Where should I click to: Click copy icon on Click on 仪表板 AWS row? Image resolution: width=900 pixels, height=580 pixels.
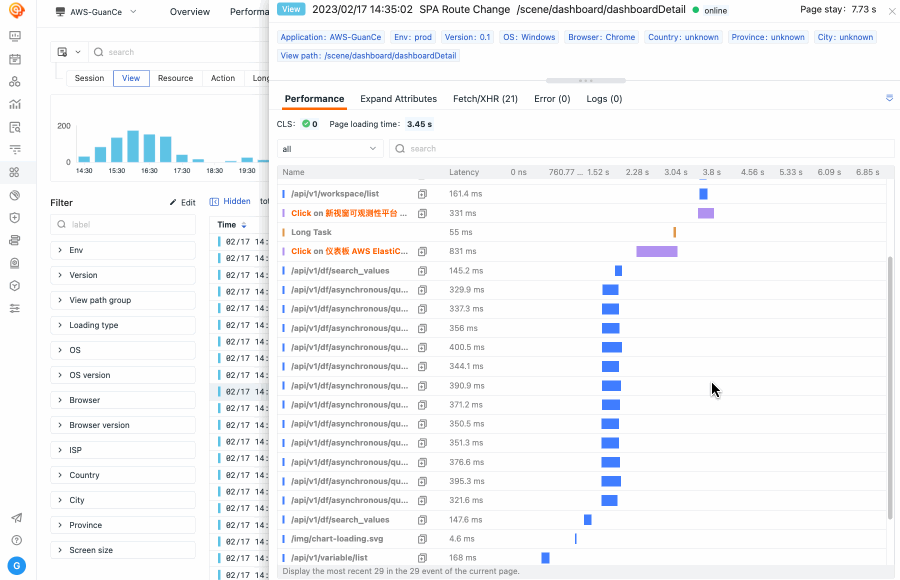click(422, 252)
